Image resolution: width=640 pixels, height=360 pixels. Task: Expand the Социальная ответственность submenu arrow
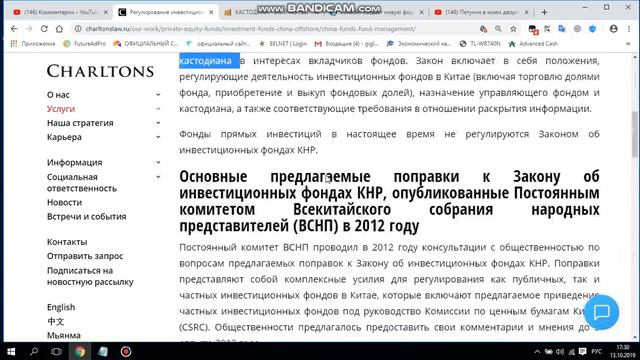click(x=158, y=177)
